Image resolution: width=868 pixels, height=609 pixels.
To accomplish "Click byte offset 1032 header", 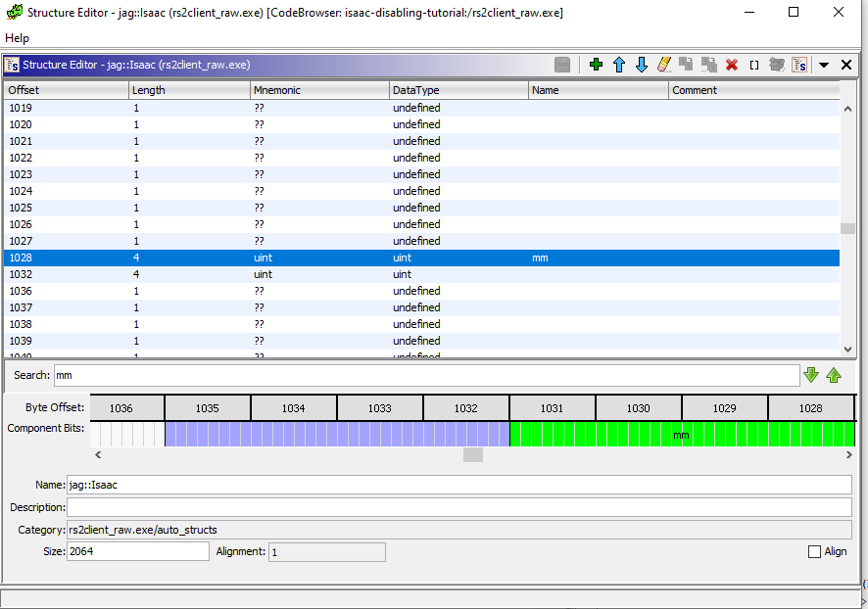I will click(465, 408).
